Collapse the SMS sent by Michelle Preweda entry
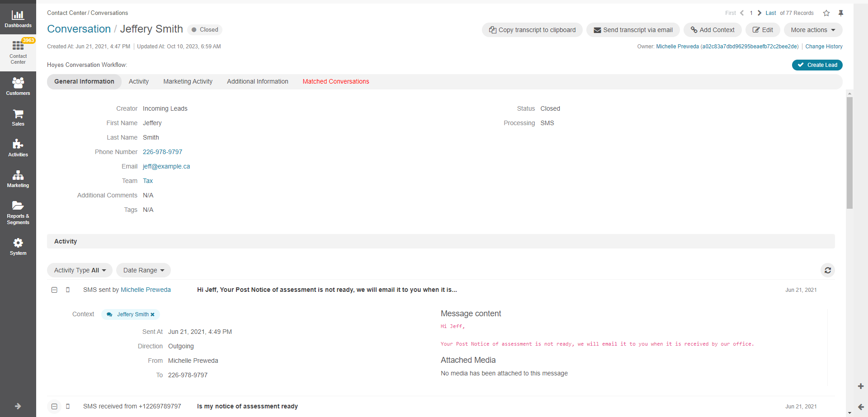 (x=54, y=290)
